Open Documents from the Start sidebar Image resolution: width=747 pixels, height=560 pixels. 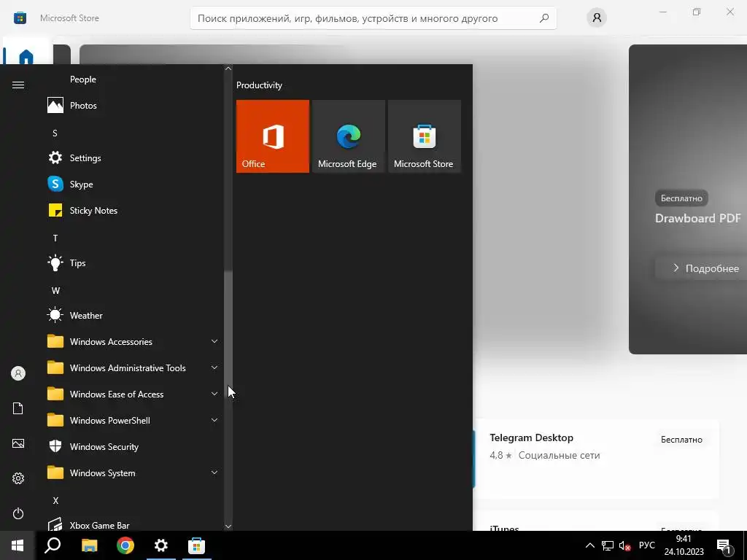(x=18, y=408)
